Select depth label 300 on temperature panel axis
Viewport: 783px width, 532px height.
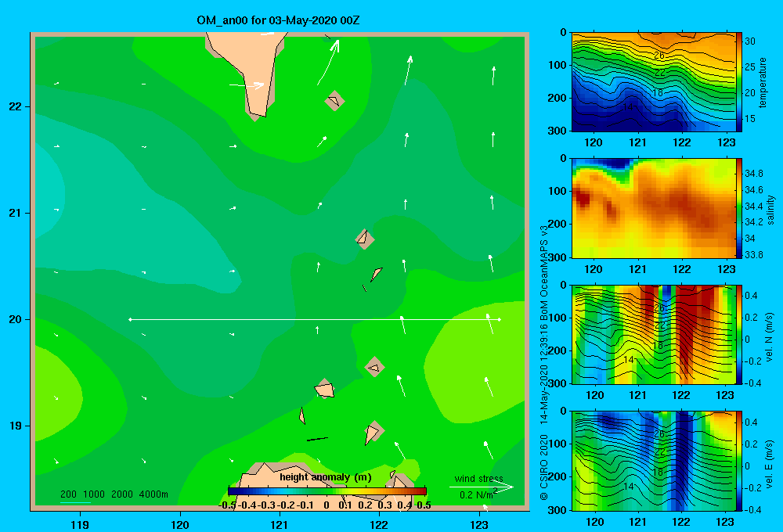click(x=557, y=130)
